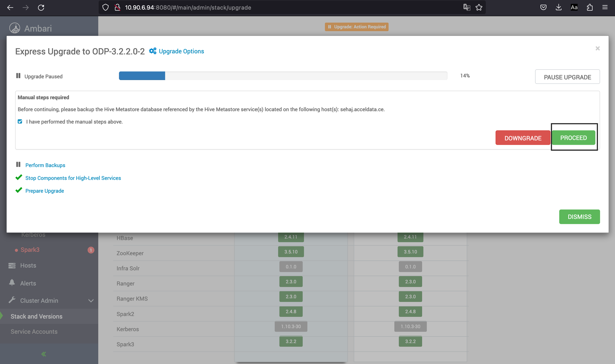Open Service Accounts in the sidebar
Image resolution: width=615 pixels, height=364 pixels.
pos(34,332)
